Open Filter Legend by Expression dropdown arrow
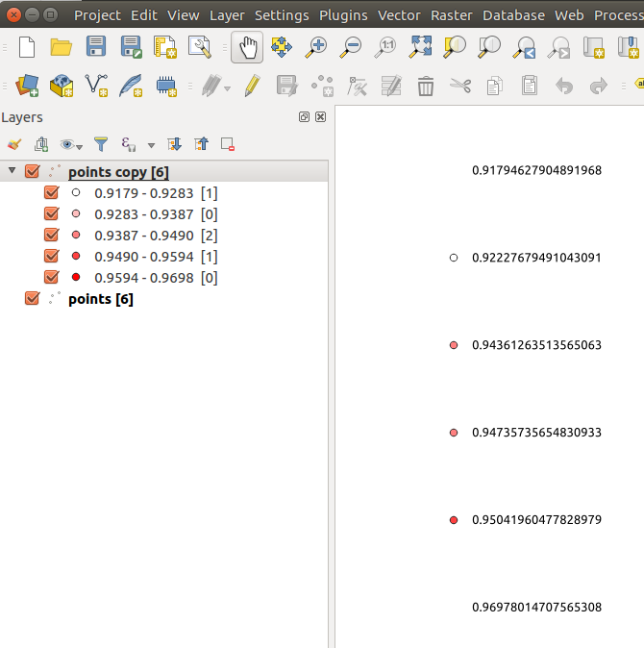The image size is (644, 648). (151, 145)
